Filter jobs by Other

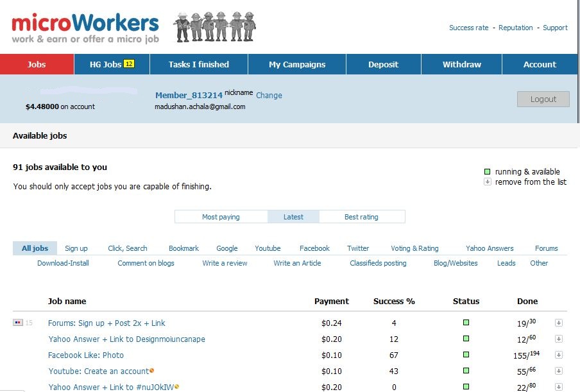click(539, 263)
